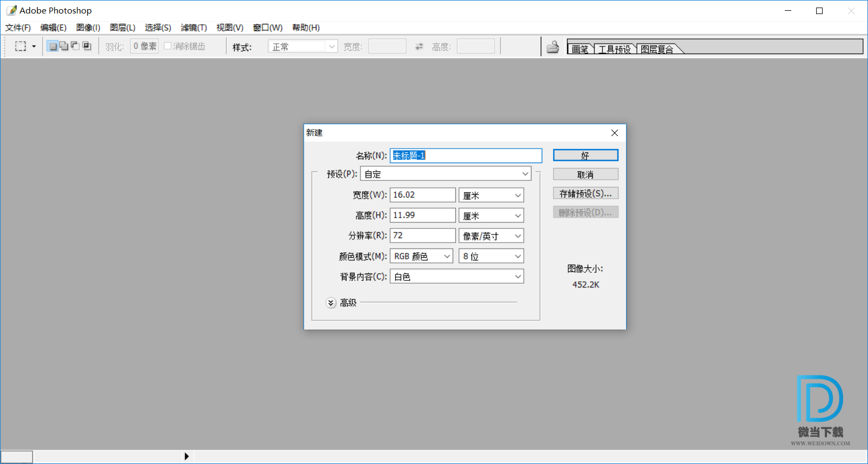The height and width of the screenshot is (464, 868).
Task: Click the options bar width (宽度) field
Action: coord(387,46)
